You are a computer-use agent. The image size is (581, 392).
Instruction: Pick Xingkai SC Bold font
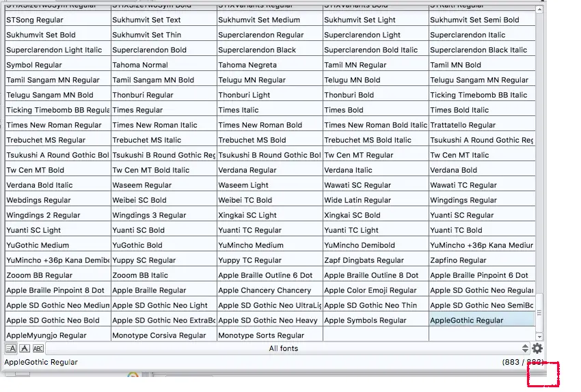pos(376,215)
